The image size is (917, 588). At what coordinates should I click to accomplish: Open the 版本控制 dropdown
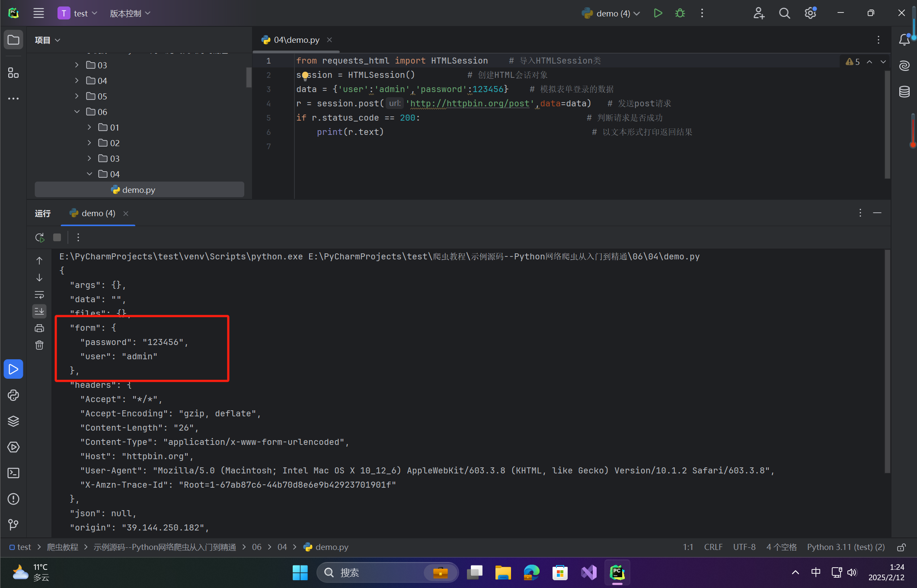[130, 13]
